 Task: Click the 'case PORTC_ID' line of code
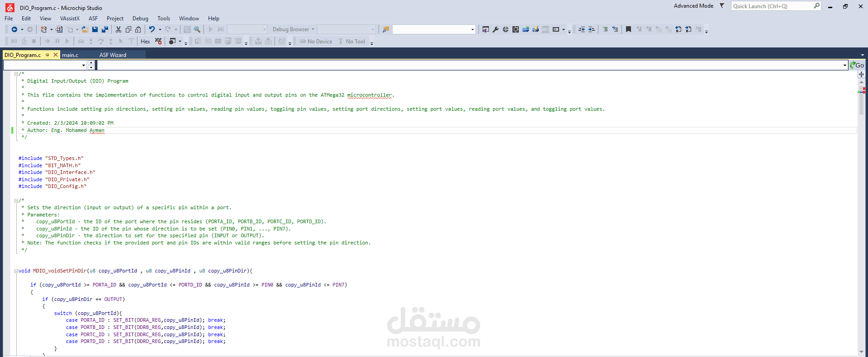(146, 334)
